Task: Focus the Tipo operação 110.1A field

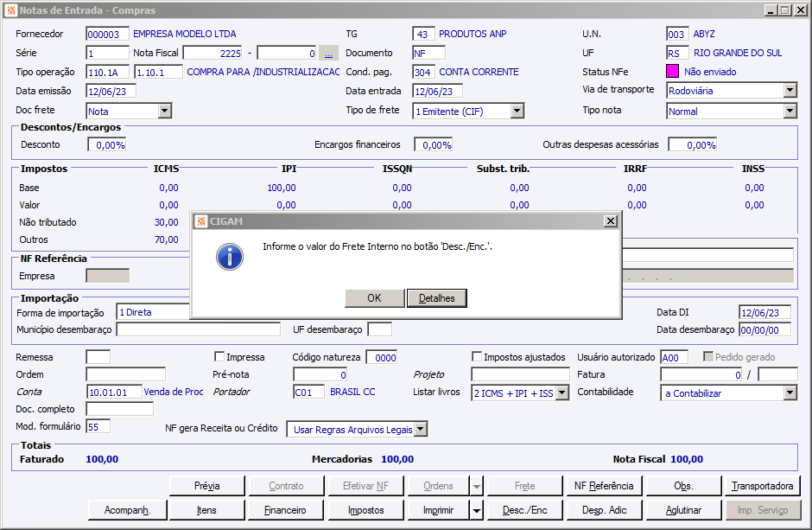Action: click(x=108, y=72)
